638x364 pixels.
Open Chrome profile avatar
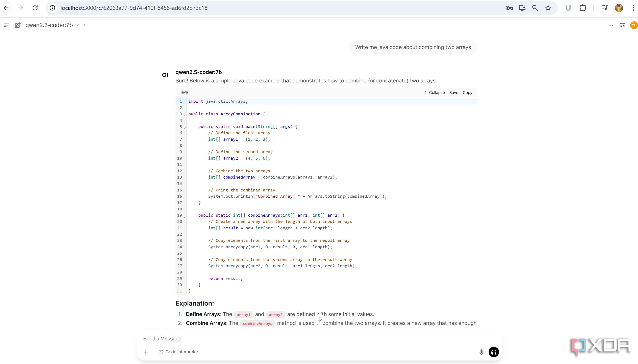coord(619,8)
